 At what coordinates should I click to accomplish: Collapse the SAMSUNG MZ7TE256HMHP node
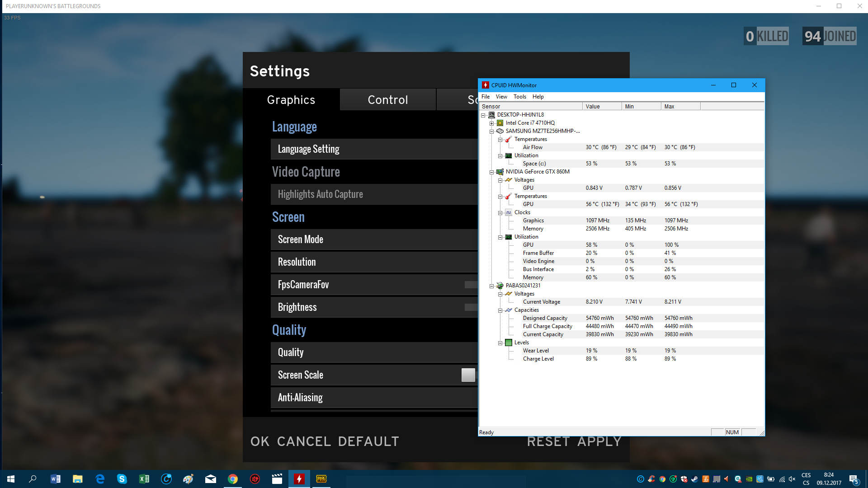(x=491, y=131)
